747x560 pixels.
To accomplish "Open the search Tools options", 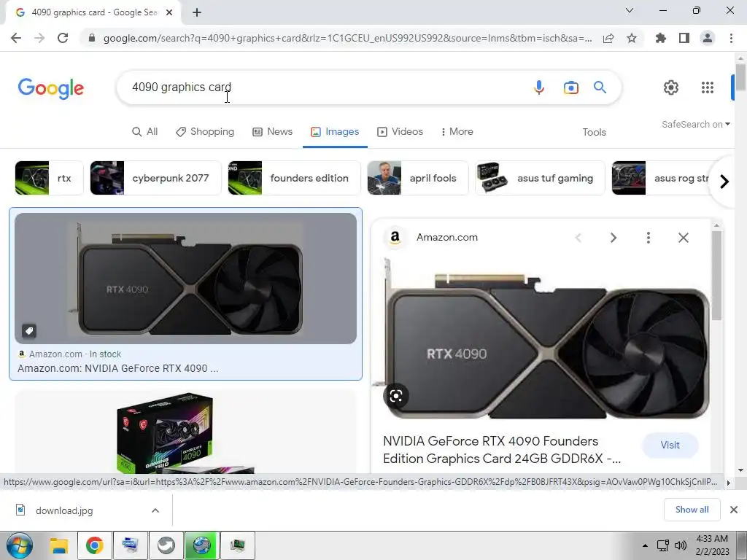I will pos(594,133).
